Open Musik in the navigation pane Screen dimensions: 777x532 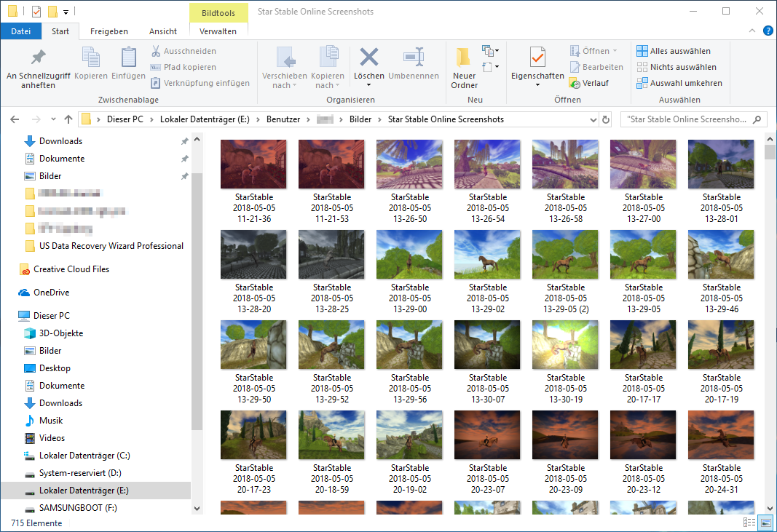pyautogui.click(x=50, y=421)
